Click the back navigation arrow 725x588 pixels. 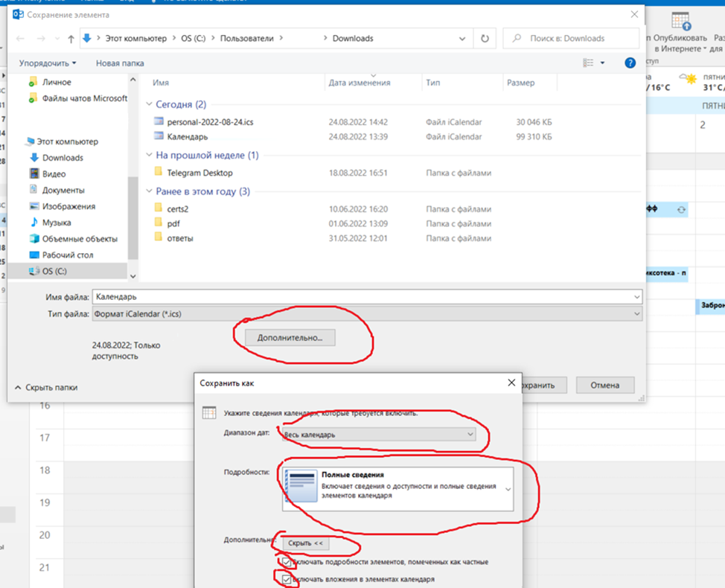20,39
